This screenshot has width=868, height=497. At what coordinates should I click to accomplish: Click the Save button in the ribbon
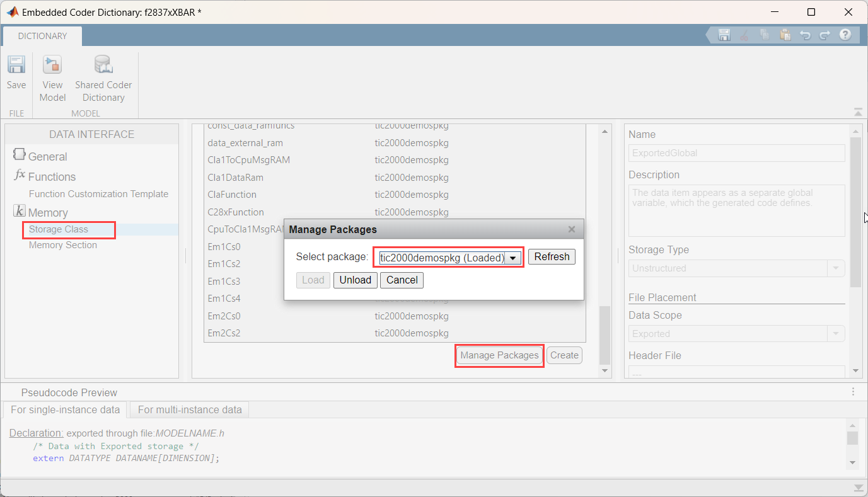(x=16, y=73)
